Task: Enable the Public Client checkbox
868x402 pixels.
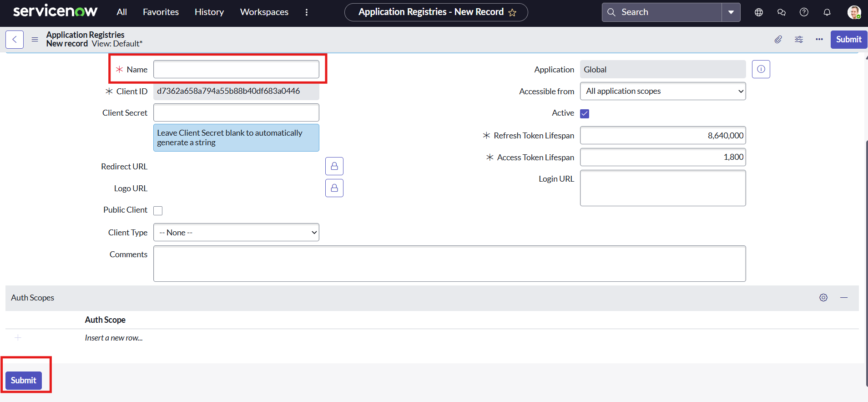Action: point(158,210)
